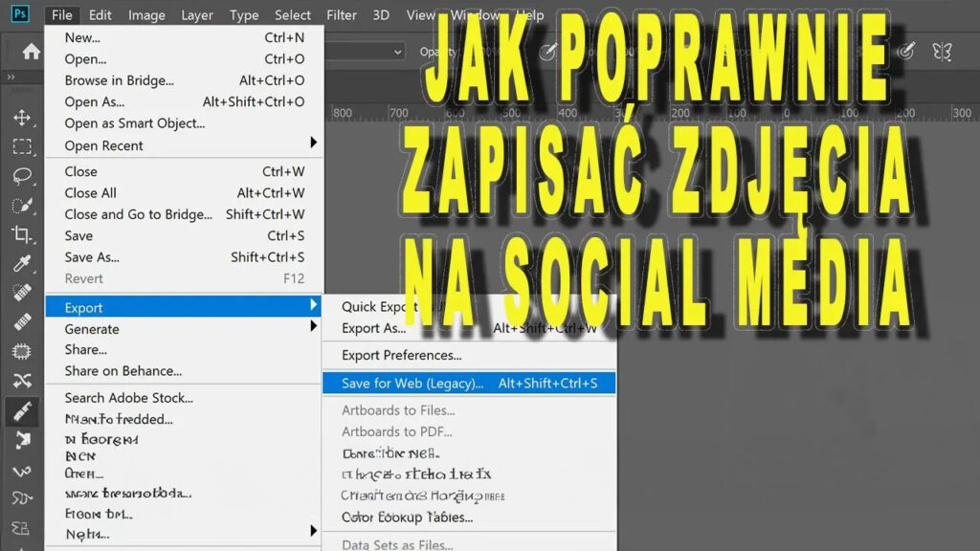Open the Filter menu
This screenshot has height=551, width=980.
pos(341,14)
